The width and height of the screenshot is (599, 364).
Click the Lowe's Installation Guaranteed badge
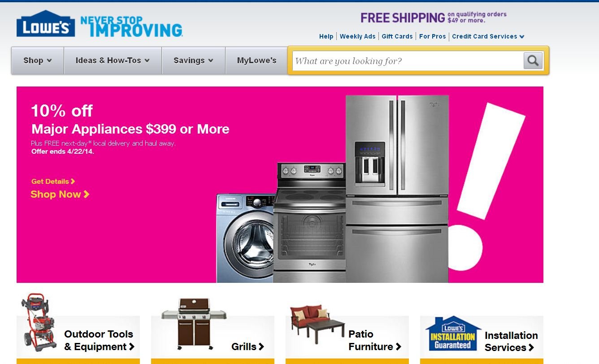453,334
